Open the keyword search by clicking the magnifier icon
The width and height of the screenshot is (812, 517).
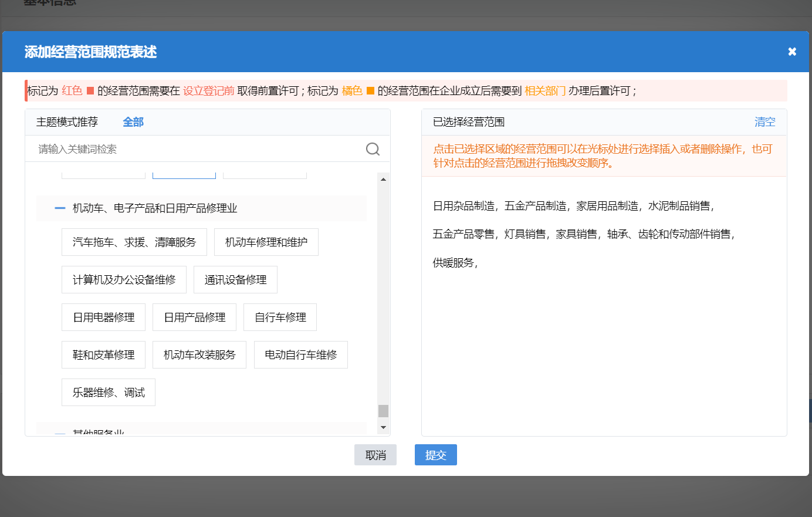tap(373, 149)
